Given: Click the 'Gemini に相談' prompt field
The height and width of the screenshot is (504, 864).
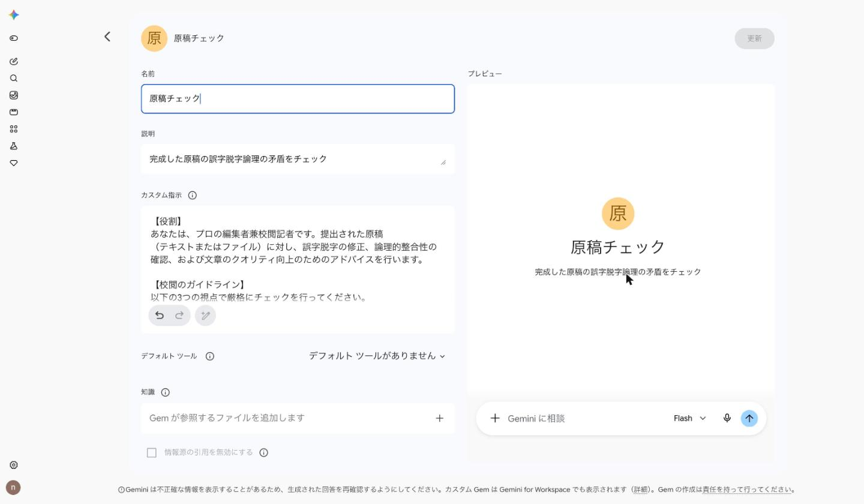Looking at the screenshot, I should [x=585, y=418].
